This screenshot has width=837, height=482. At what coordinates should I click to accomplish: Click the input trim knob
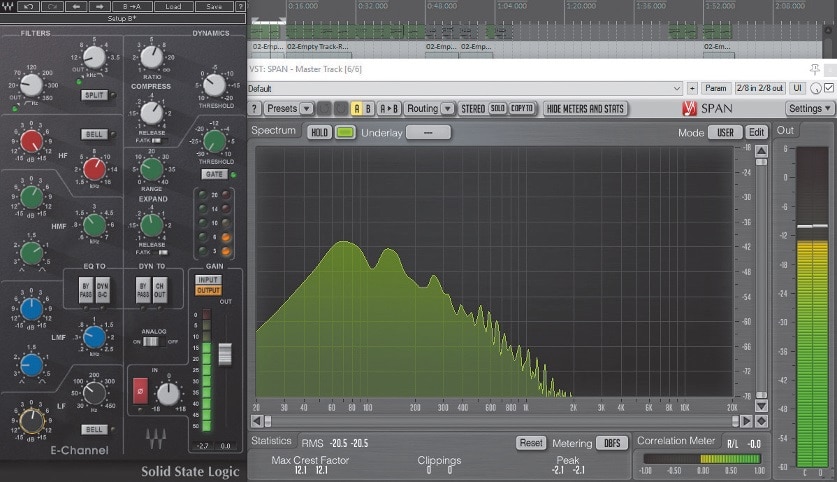168,394
